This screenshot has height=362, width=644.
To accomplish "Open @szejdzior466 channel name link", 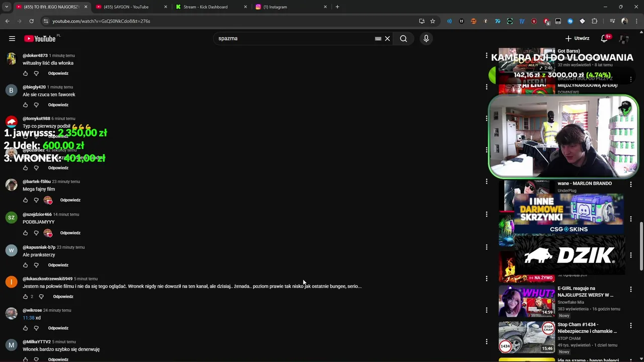I will point(37,214).
